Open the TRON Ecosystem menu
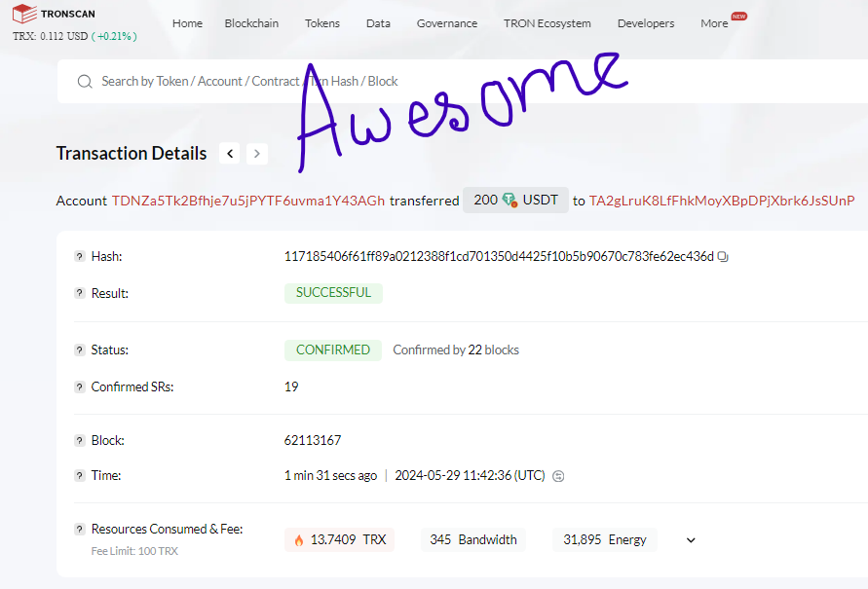868x589 pixels. point(547,23)
